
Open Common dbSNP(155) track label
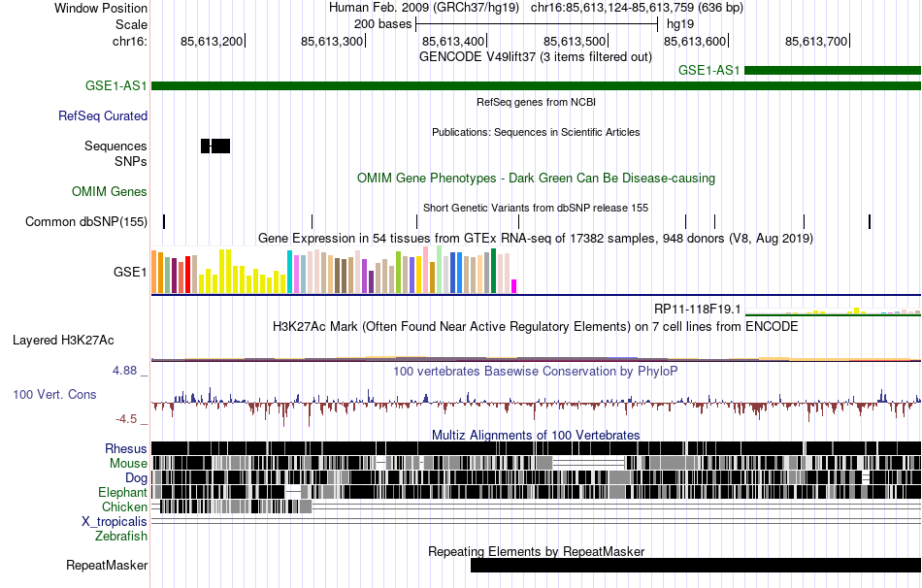(x=86, y=221)
